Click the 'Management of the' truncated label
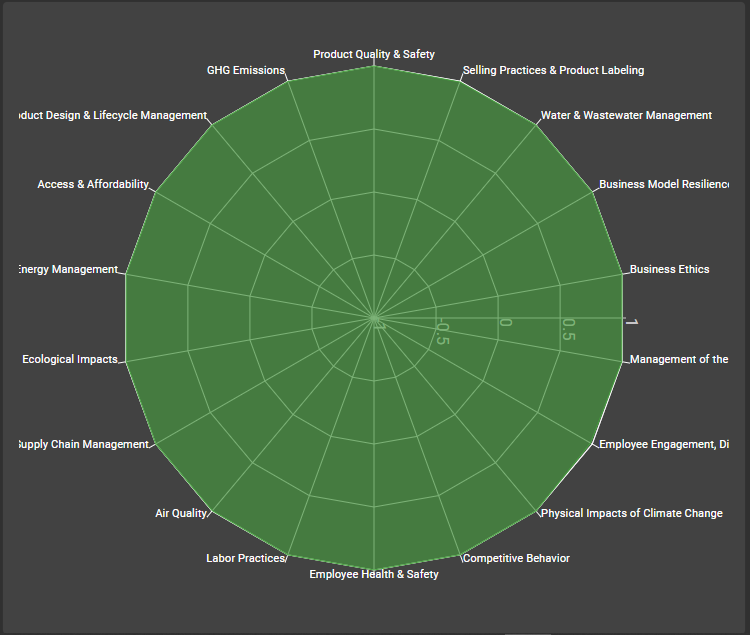 [x=679, y=359]
